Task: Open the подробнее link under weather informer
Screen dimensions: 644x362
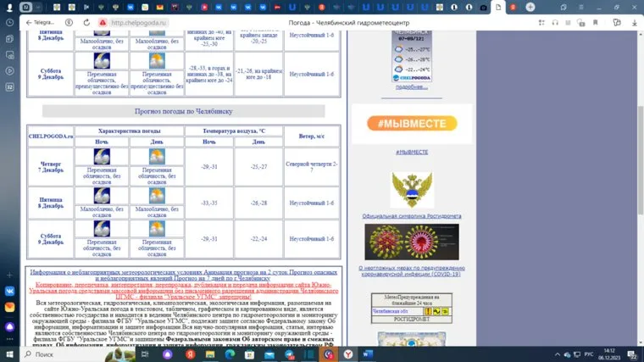Action: coord(412,86)
